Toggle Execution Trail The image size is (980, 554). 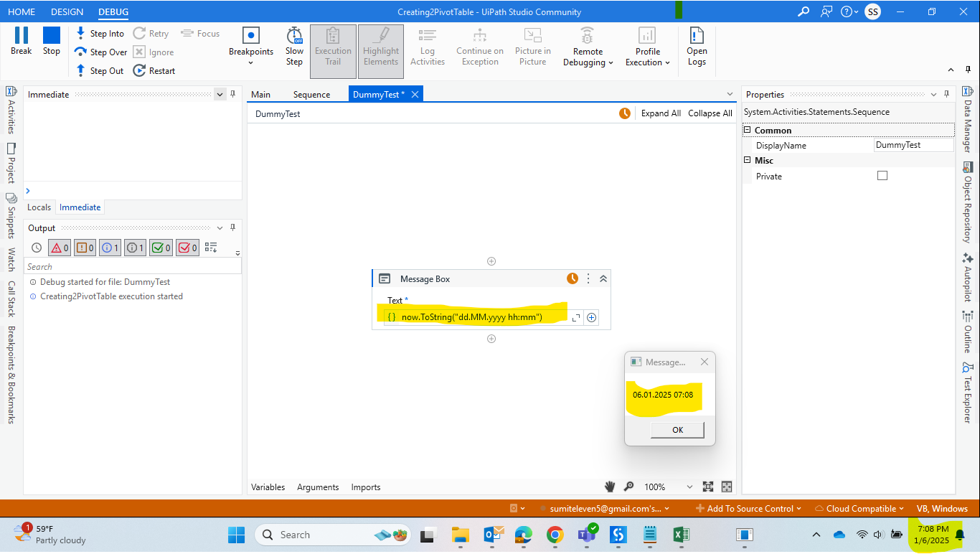[333, 51]
